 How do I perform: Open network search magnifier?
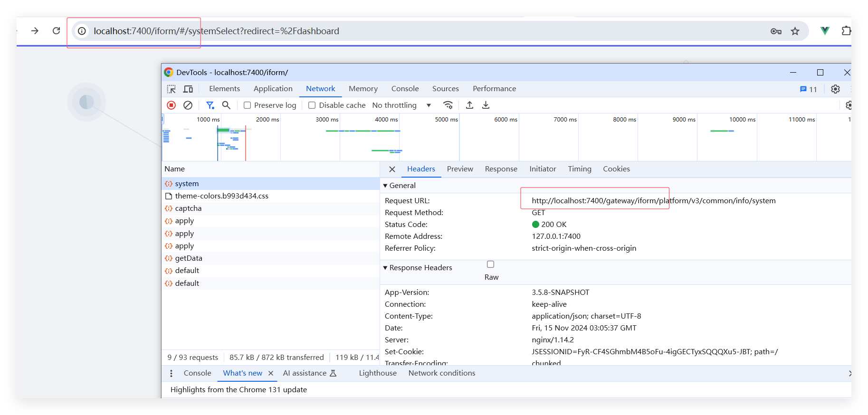(227, 105)
